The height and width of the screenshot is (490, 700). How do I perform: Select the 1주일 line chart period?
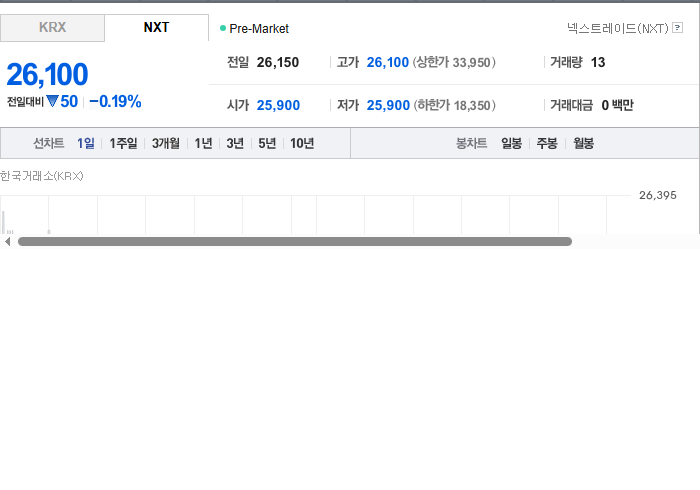click(x=123, y=143)
